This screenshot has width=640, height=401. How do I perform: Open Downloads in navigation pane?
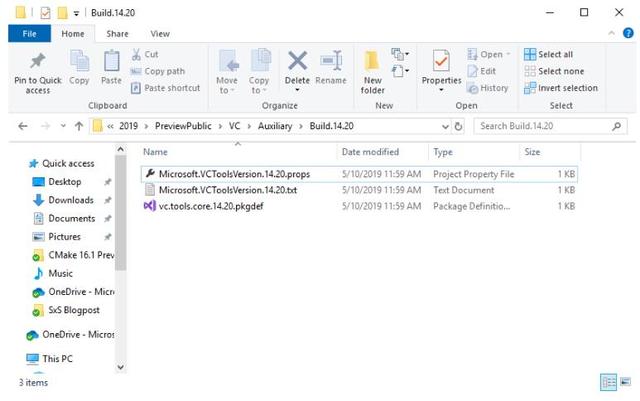(63, 200)
